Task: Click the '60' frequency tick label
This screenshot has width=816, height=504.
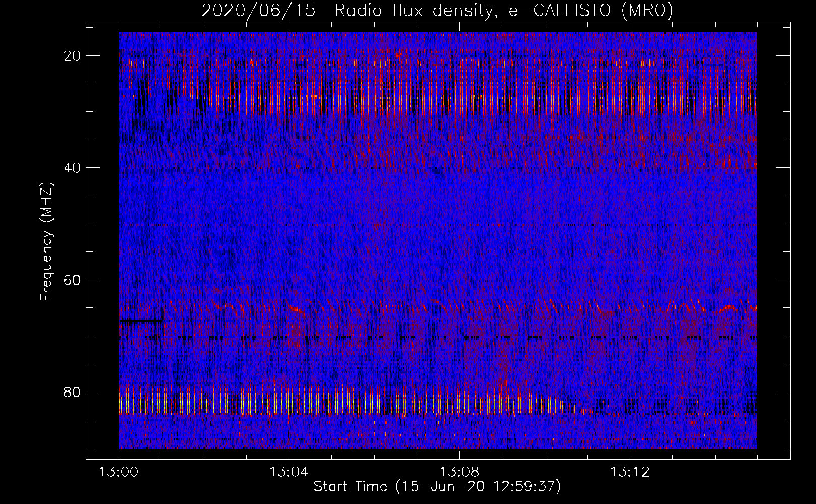Action: click(73, 280)
